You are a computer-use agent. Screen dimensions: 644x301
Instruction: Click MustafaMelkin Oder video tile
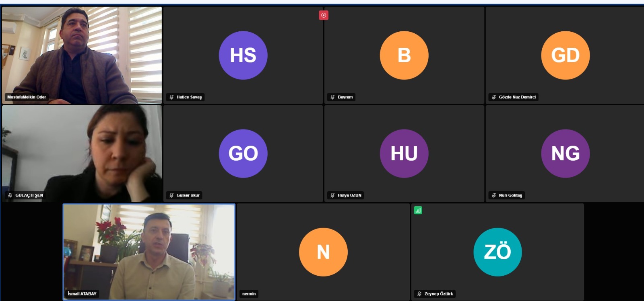(x=82, y=55)
